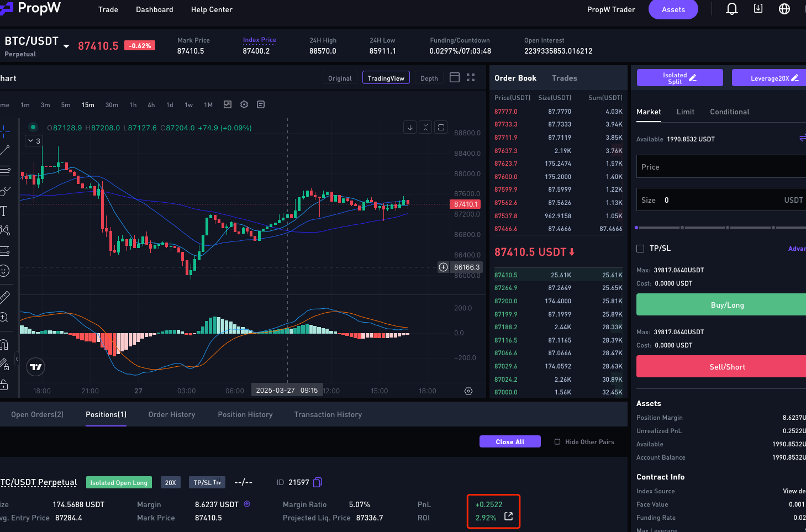Open the Transaction History tab
The width and height of the screenshot is (806, 532).
coord(328,414)
